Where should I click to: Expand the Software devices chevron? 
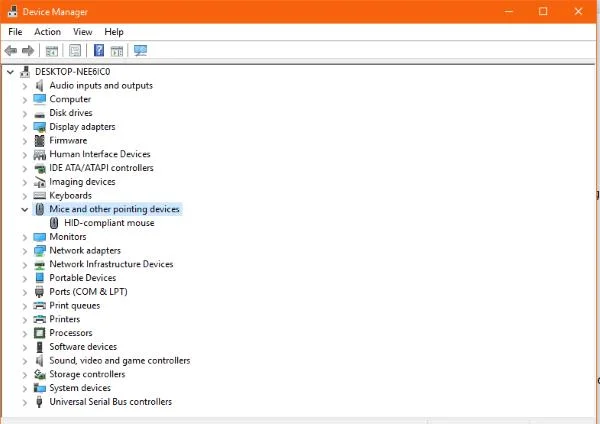click(24, 347)
